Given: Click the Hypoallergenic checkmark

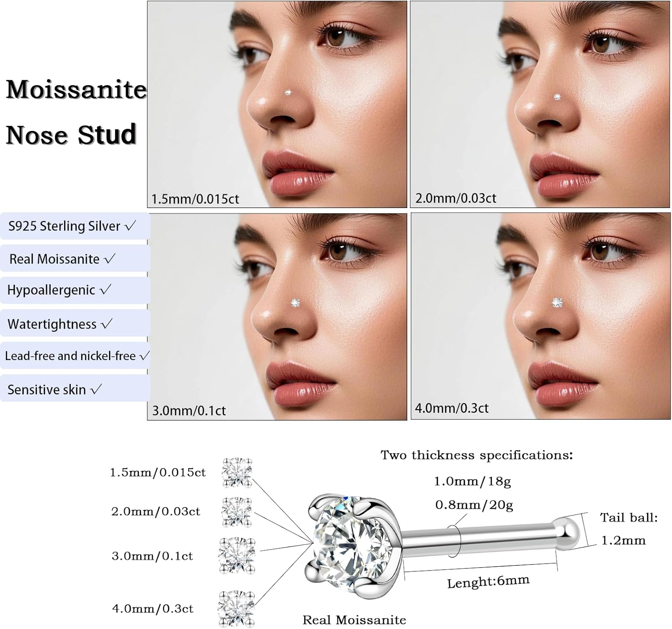Looking at the screenshot, I should click(105, 290).
